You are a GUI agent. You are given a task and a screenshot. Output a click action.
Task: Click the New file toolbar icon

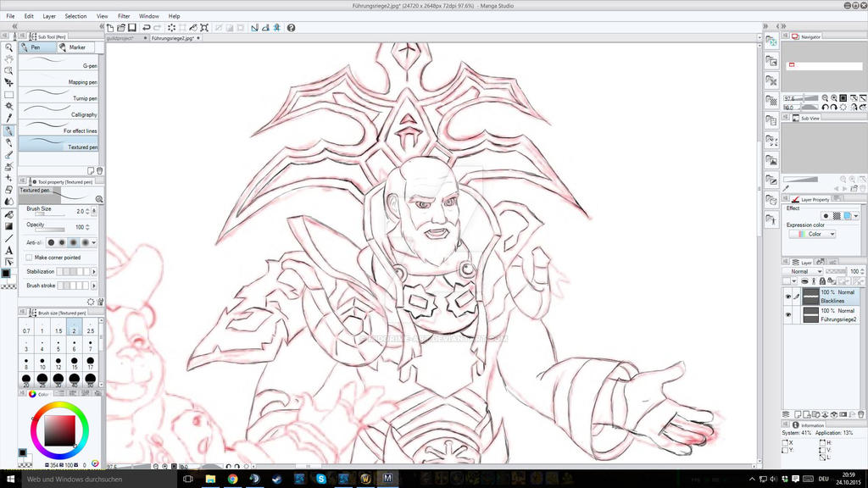click(x=110, y=28)
